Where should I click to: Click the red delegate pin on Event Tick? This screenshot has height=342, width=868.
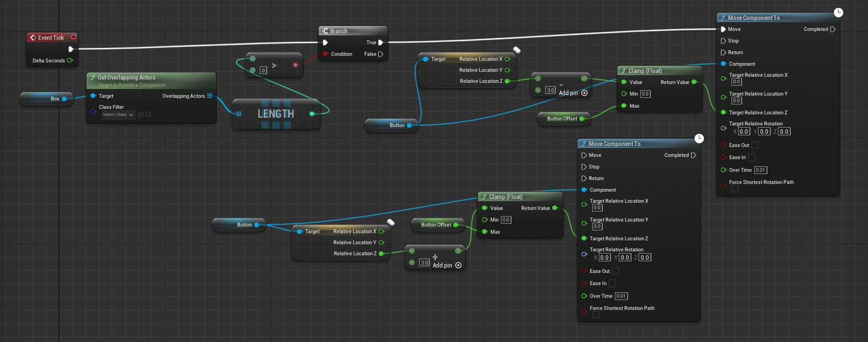coord(74,37)
